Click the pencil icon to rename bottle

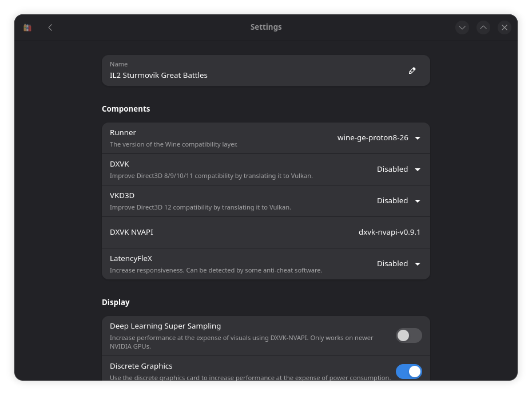[x=412, y=70]
